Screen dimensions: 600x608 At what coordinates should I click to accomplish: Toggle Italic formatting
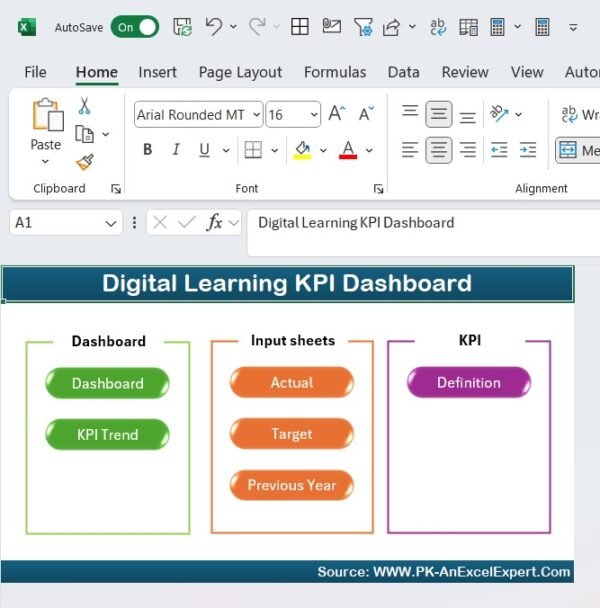click(176, 150)
